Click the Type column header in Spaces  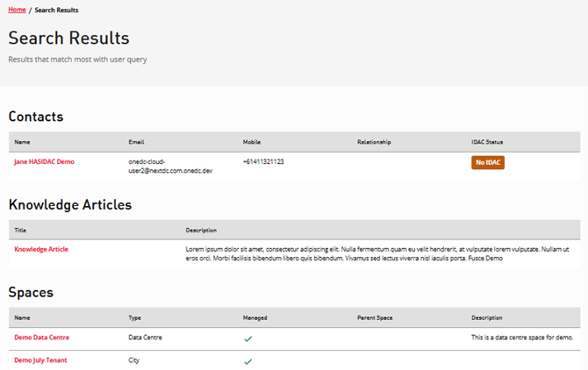(x=135, y=318)
